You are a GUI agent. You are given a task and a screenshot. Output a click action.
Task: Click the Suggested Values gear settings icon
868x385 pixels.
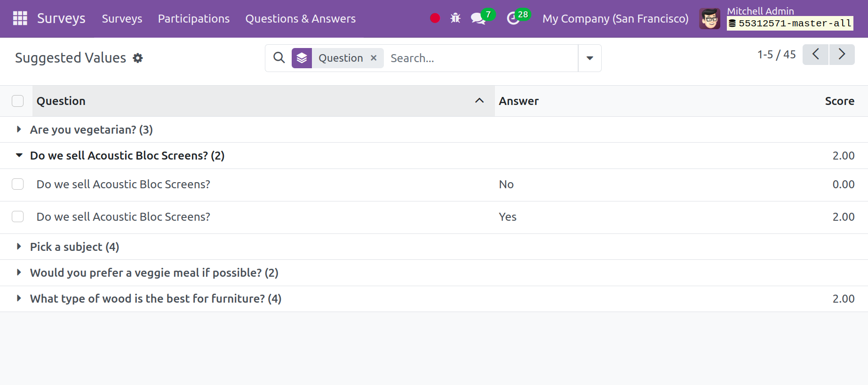tap(138, 58)
